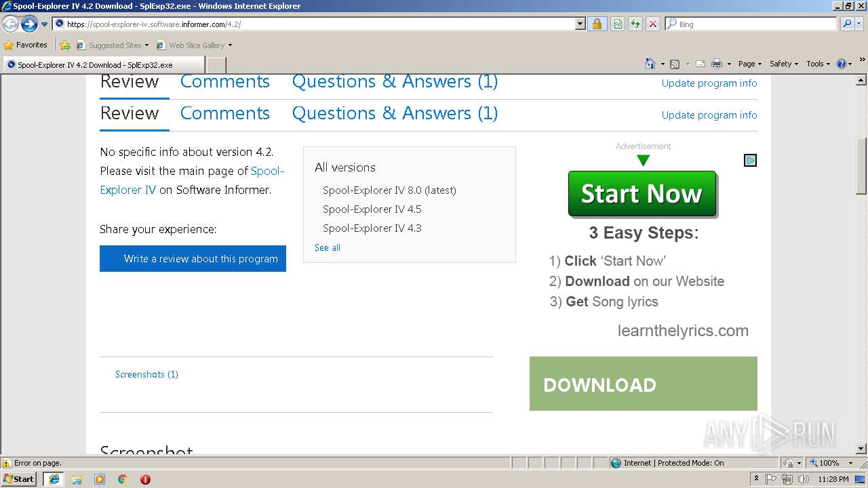Click Internet Protected Mode zone status
This screenshot has width=868, height=488.
(x=667, y=463)
